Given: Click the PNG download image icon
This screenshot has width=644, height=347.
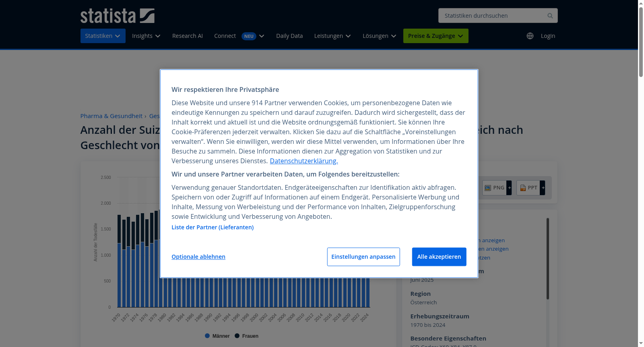Looking at the screenshot, I should coord(488,188).
